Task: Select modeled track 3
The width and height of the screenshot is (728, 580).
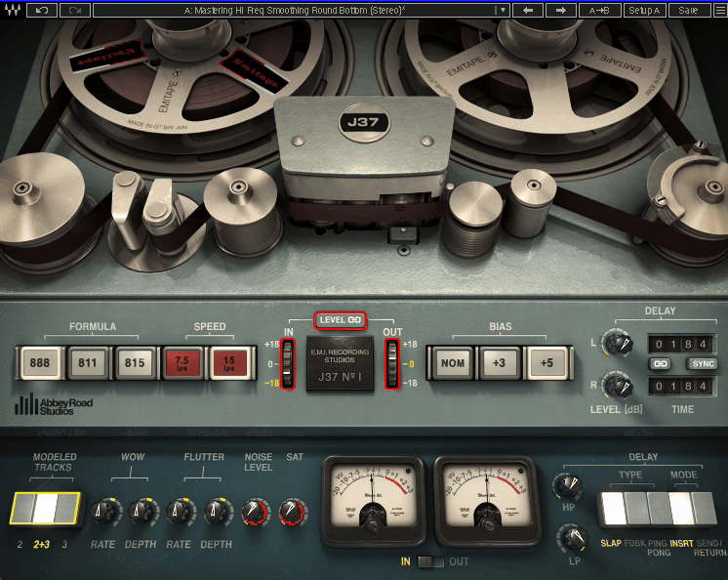Action: pos(67,509)
